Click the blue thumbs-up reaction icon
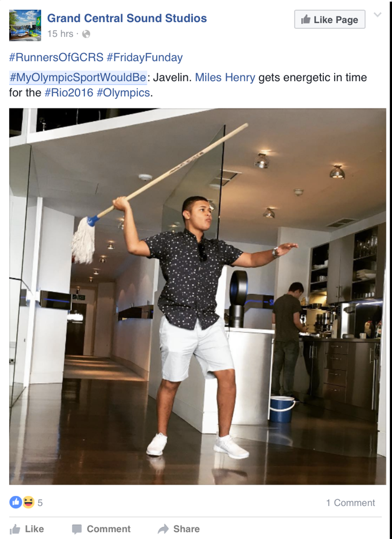The width and height of the screenshot is (392, 539). [x=16, y=502]
